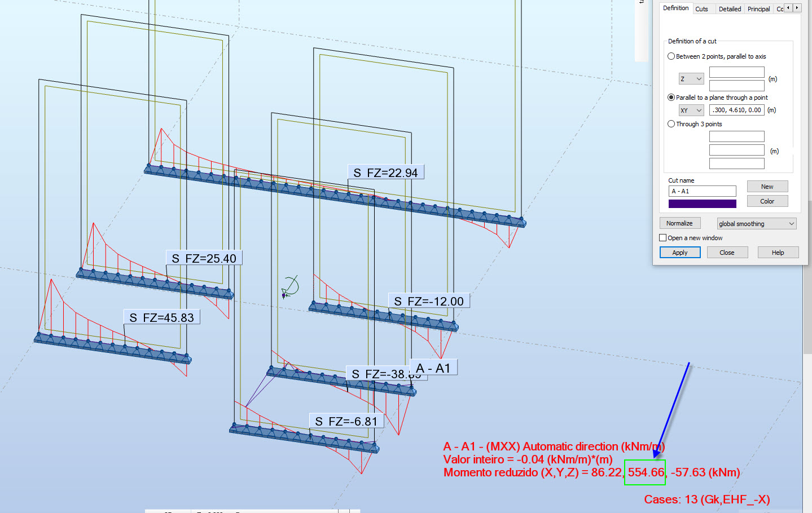Click the 'Momento reduzido (X,Y,Z)' result line
This screenshot has width=812, height=513.
[591, 472]
